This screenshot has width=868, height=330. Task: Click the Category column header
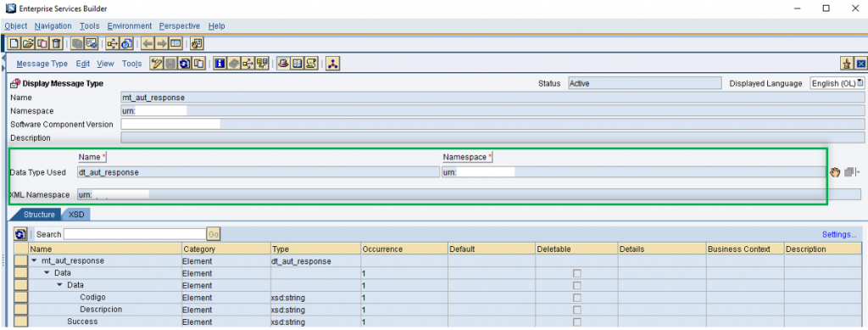coord(225,249)
